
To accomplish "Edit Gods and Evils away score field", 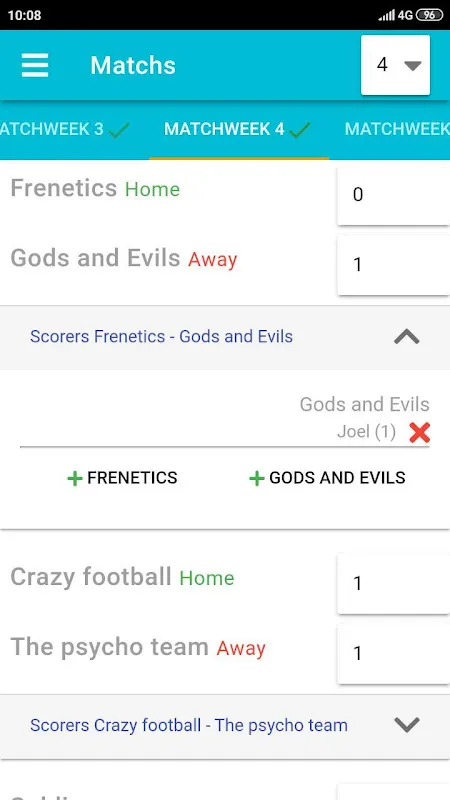I will (x=393, y=265).
